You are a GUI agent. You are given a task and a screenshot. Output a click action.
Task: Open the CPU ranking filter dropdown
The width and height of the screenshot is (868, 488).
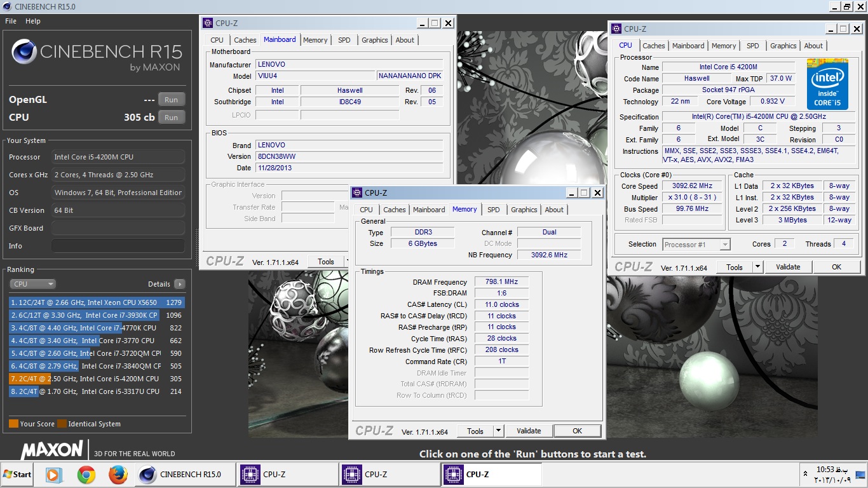pos(32,284)
